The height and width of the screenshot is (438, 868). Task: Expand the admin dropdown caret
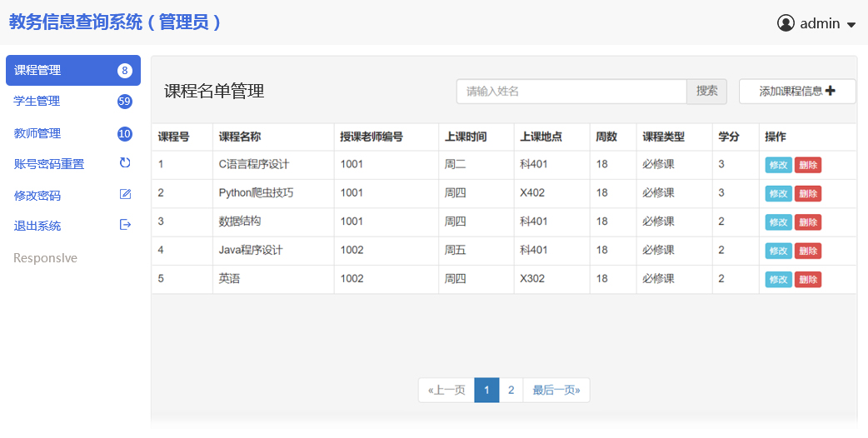tap(851, 25)
